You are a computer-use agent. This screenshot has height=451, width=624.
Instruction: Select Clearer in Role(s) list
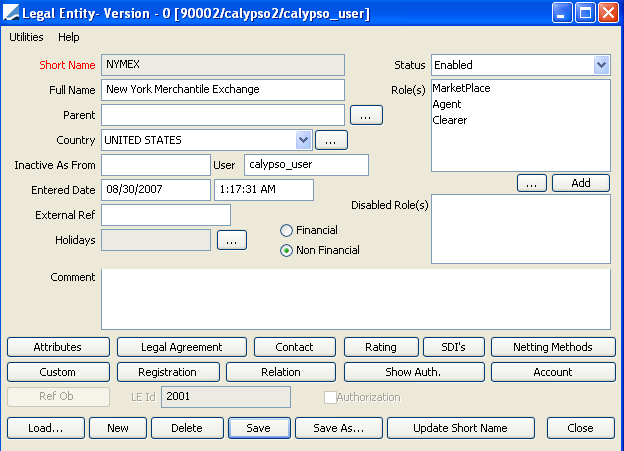click(450, 120)
